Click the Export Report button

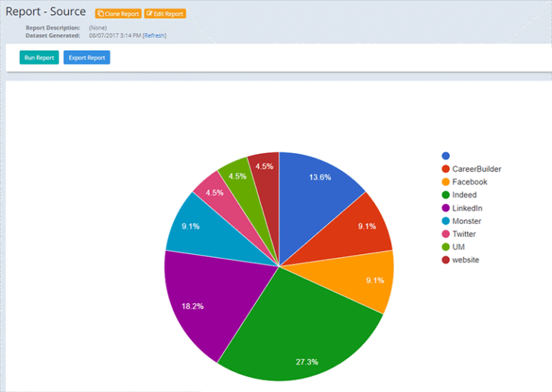(86, 57)
